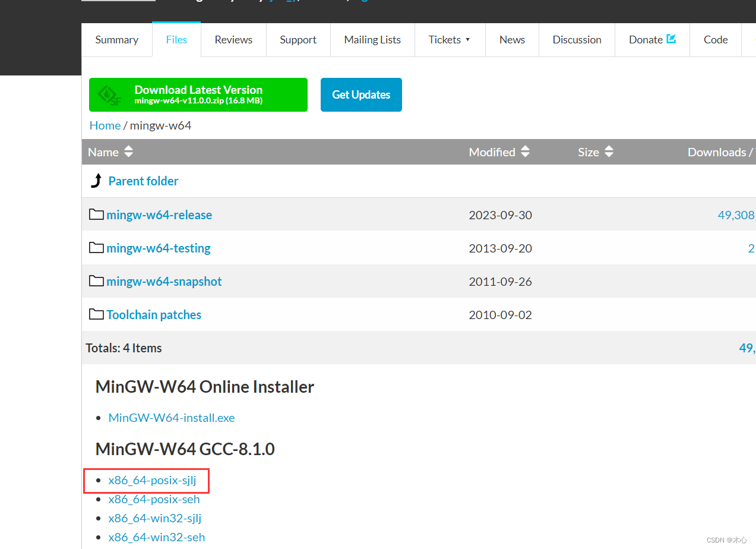Open the mingw-w64-snapshot folder
The image size is (756, 549).
pyautogui.click(x=164, y=282)
